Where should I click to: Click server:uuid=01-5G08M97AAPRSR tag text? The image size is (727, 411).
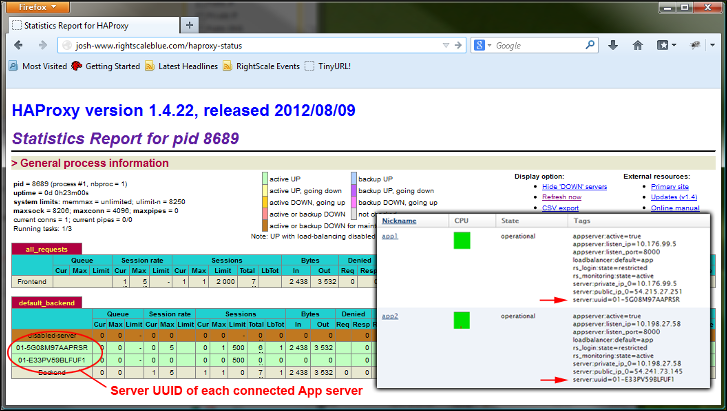click(626, 300)
